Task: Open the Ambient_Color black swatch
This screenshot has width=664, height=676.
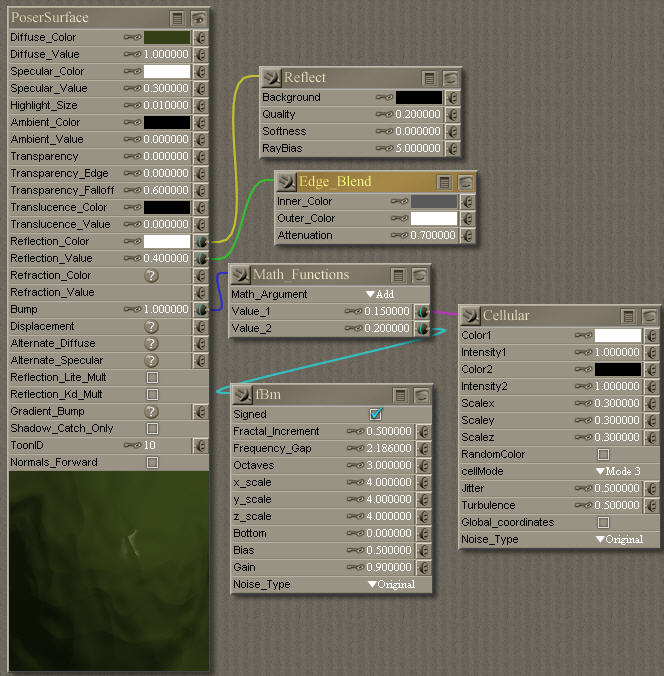Action: click(166, 122)
